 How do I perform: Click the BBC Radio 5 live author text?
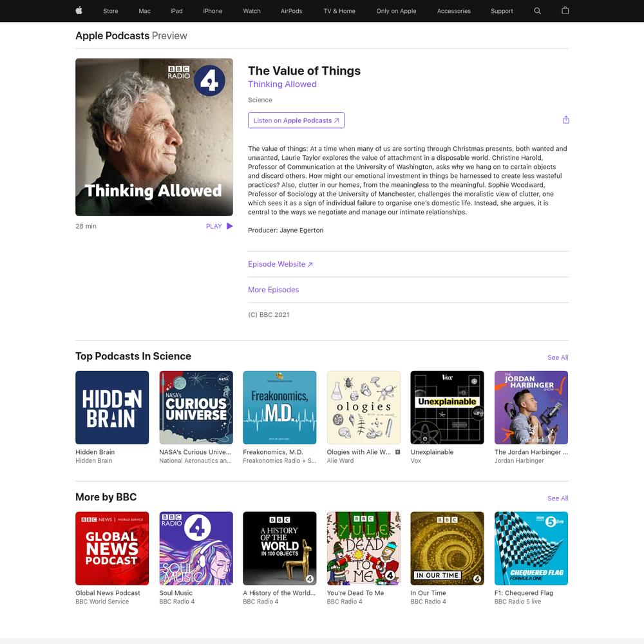(518, 601)
